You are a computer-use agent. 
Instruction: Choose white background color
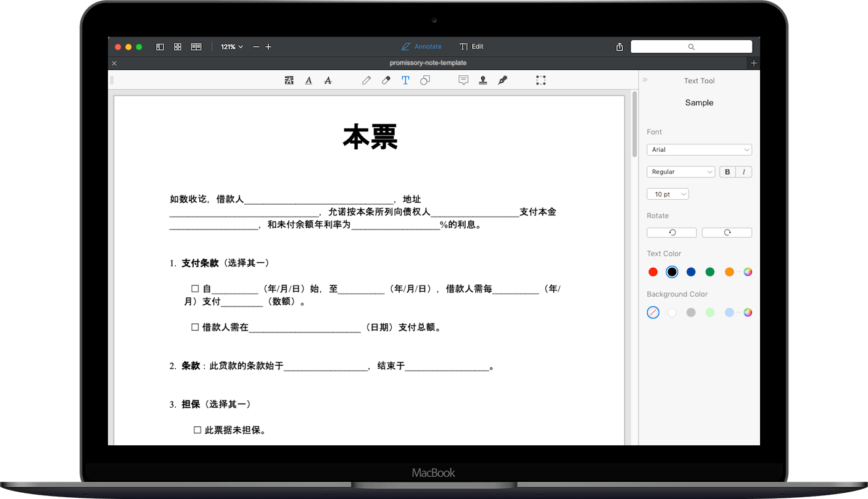click(672, 313)
